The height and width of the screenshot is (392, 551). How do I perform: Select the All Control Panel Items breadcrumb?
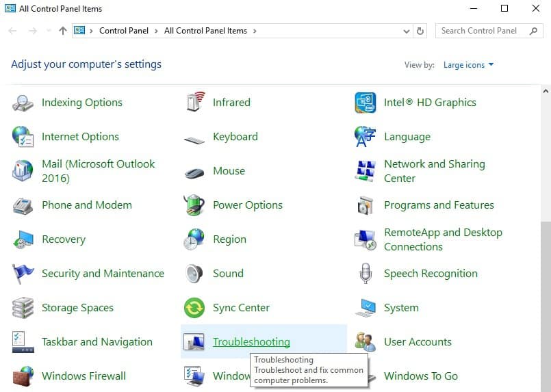(205, 31)
